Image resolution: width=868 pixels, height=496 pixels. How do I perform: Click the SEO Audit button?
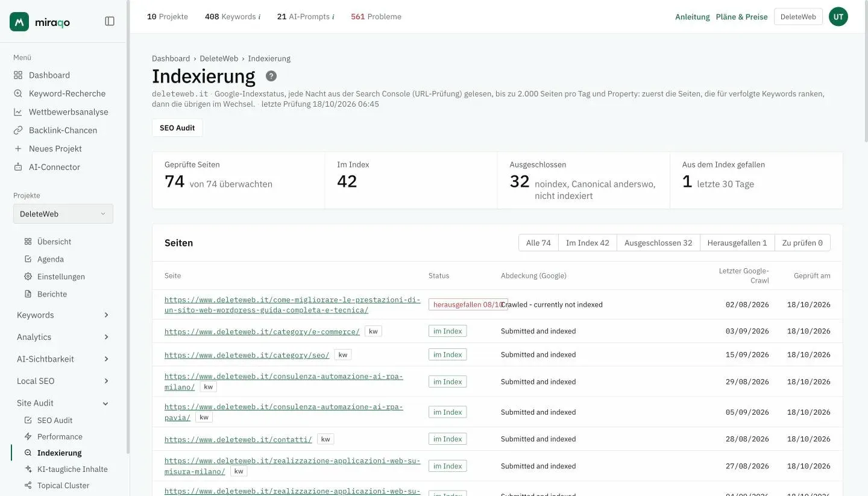pos(177,128)
